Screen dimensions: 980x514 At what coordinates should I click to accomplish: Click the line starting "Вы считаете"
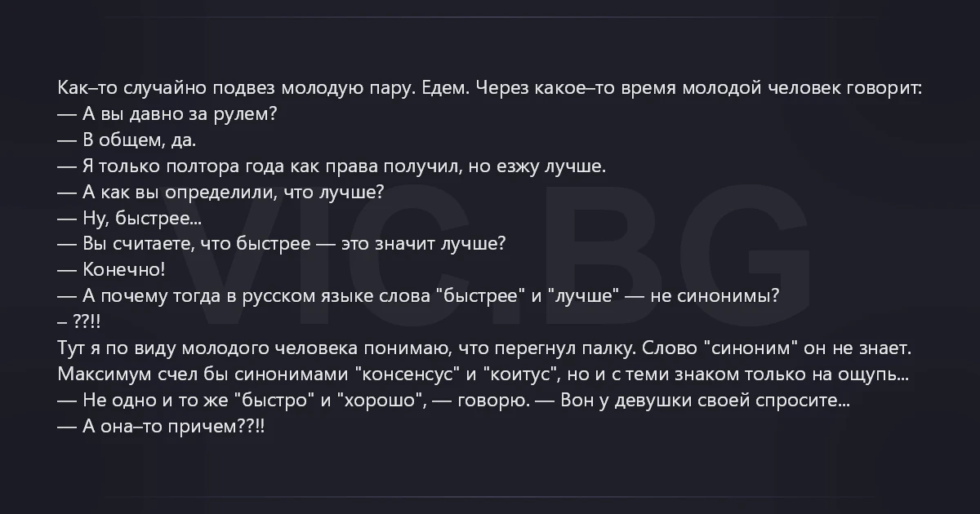click(x=294, y=244)
